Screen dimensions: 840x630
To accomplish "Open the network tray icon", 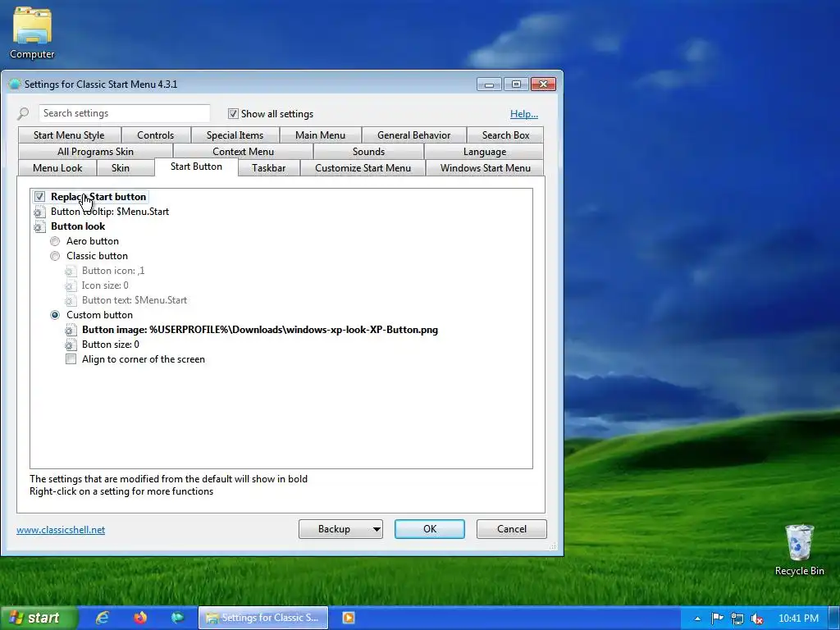I will click(737, 619).
